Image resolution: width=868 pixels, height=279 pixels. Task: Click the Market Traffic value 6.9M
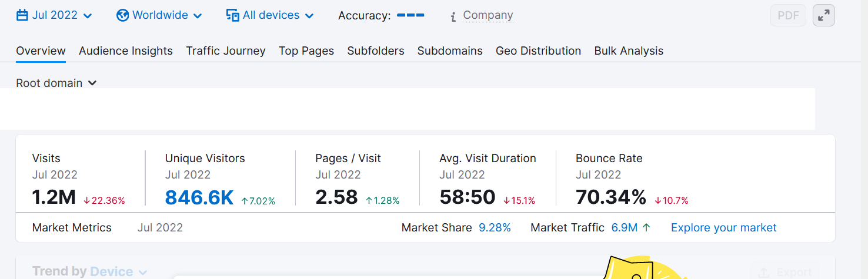tap(625, 228)
